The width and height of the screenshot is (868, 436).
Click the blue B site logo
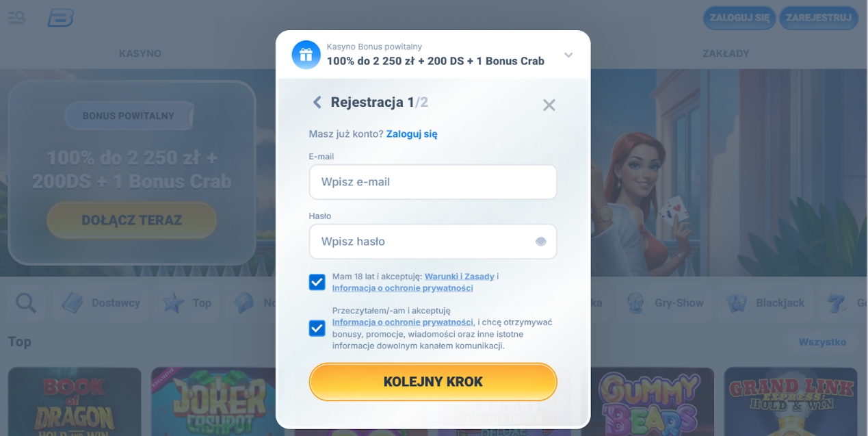[60, 18]
